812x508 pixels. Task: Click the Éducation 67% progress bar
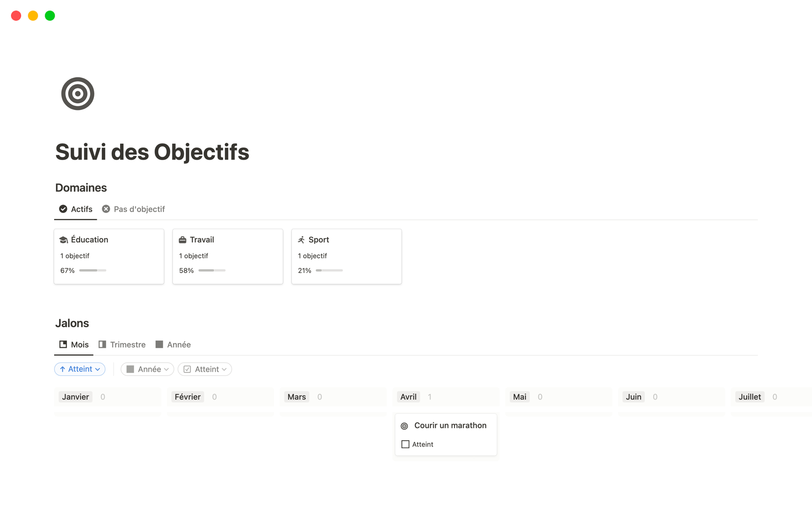click(93, 271)
